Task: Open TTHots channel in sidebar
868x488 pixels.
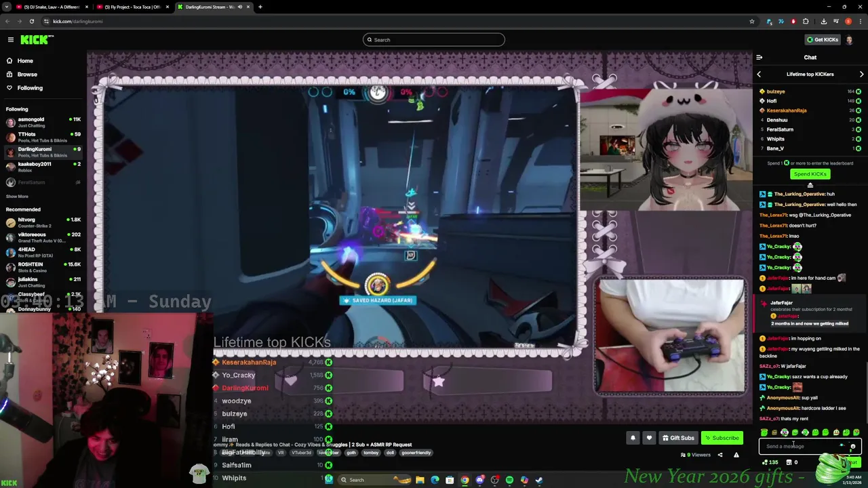Action: point(43,137)
